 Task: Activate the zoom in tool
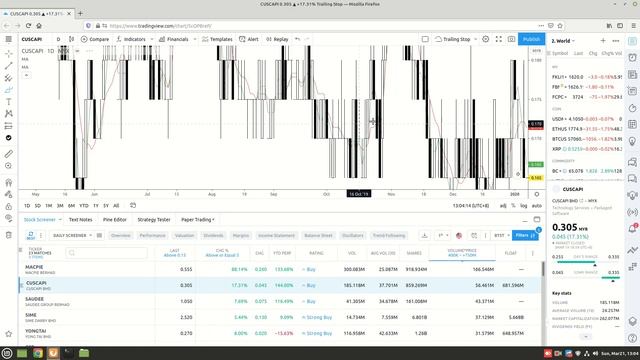click(x=9, y=166)
